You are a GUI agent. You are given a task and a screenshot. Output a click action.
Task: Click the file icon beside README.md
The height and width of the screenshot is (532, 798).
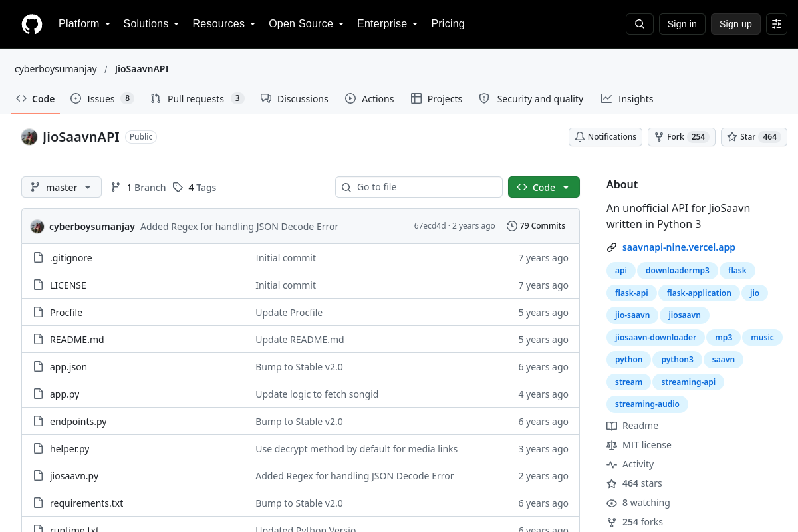coord(38,340)
